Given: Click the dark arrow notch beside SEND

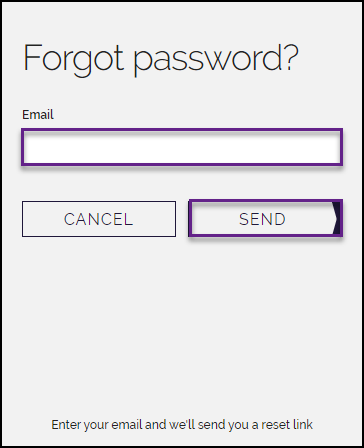Looking at the screenshot, I should [x=337, y=218].
